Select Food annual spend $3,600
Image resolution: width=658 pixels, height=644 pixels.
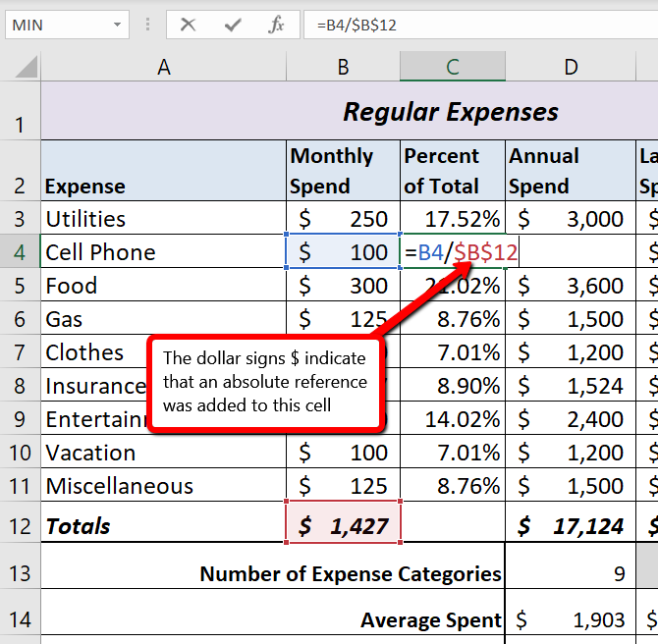click(x=571, y=285)
